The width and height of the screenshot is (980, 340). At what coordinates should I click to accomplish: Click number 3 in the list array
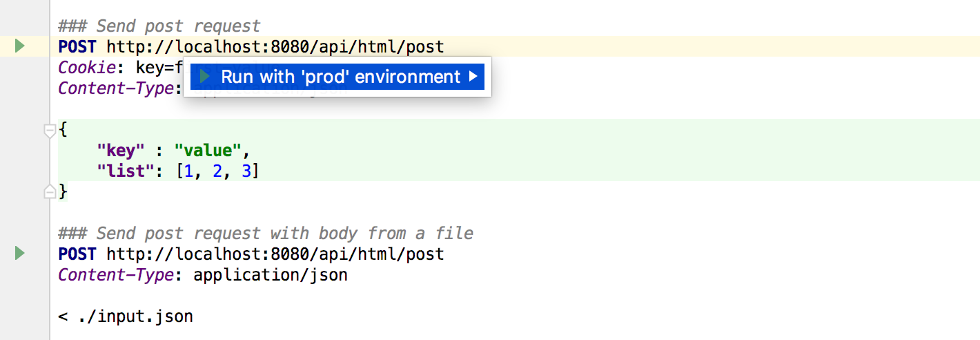(246, 171)
